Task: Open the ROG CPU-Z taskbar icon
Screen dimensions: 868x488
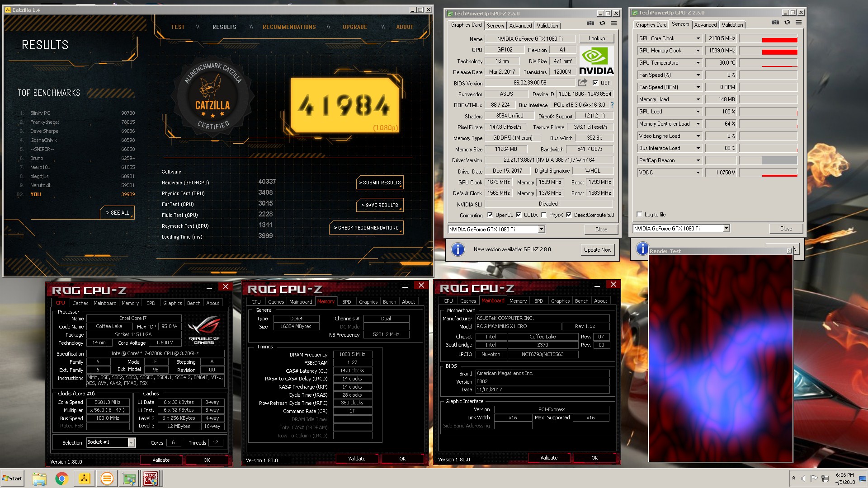Action: point(151,479)
